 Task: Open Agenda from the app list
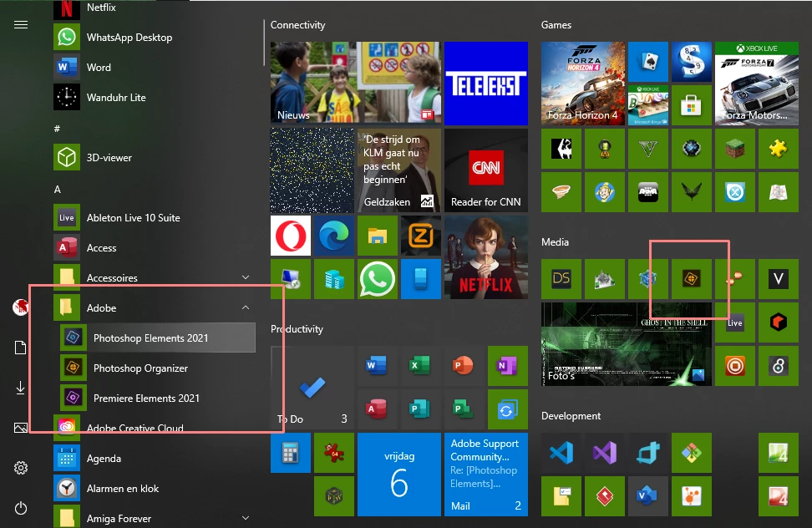click(155, 458)
